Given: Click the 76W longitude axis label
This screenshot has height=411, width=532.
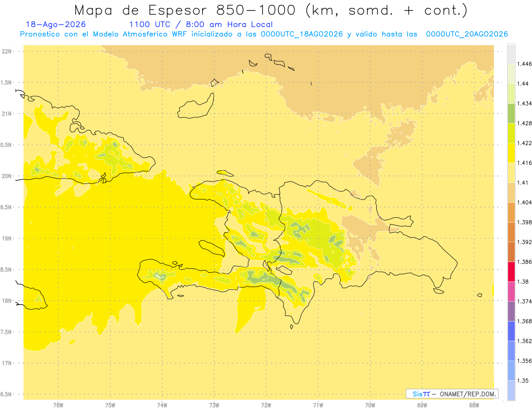Looking at the screenshot, I should [x=58, y=405].
